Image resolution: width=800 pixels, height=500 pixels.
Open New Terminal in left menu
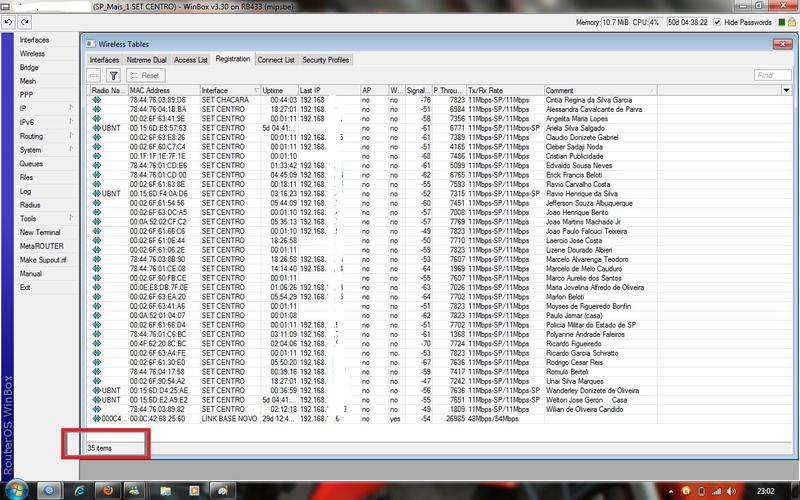(40, 232)
